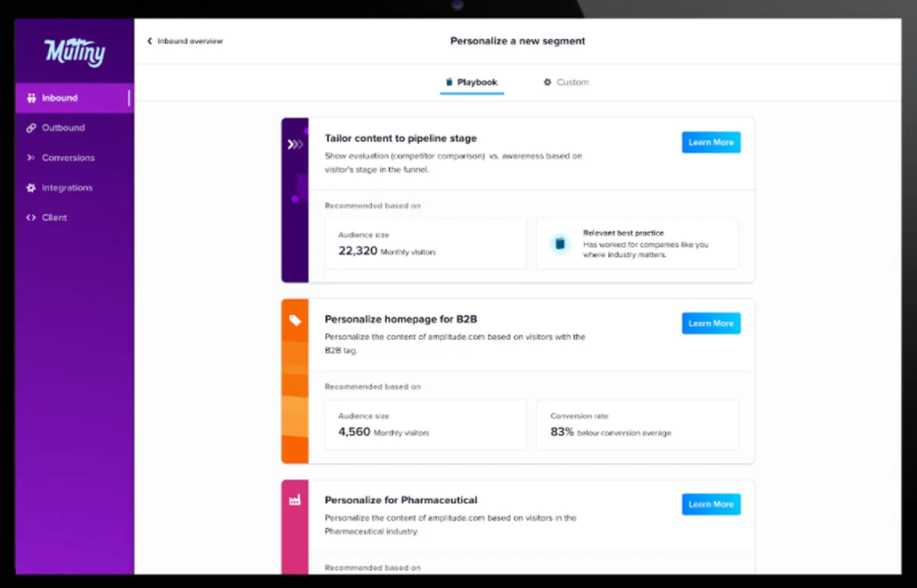
Task: Click the B2B card description mentioning amplitude.com
Action: tap(455, 344)
